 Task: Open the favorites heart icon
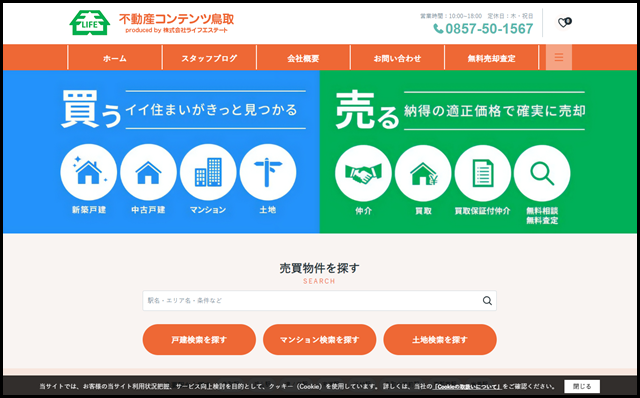(564, 22)
